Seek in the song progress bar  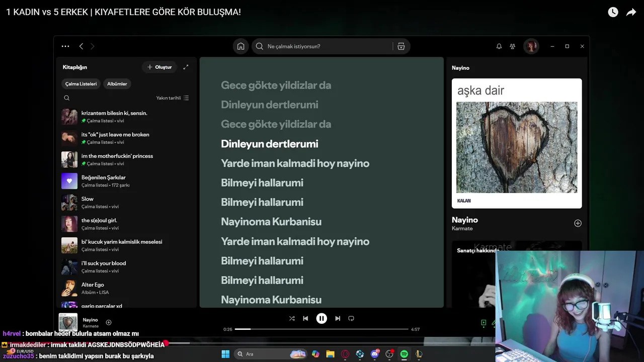tap(321, 329)
